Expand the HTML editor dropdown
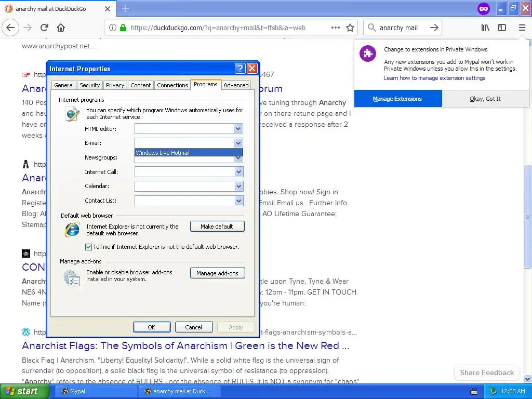Image resolution: width=532 pixels, height=399 pixels. pyautogui.click(x=238, y=129)
